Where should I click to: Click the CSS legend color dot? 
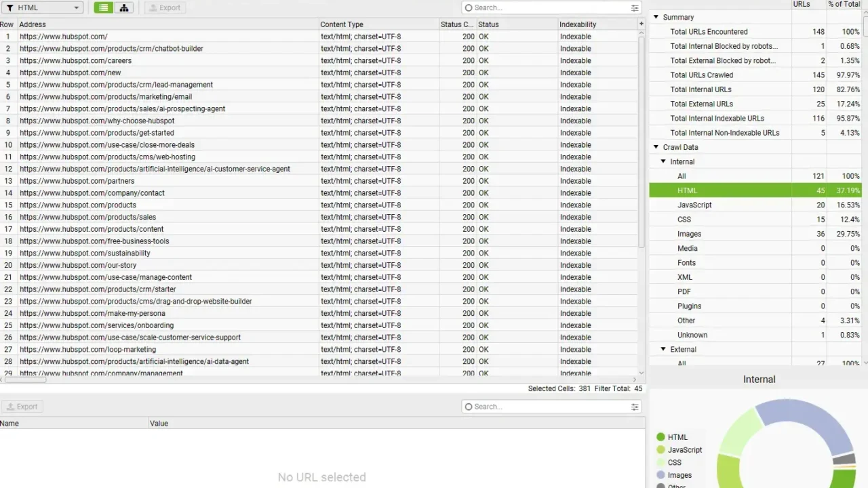[660, 463]
